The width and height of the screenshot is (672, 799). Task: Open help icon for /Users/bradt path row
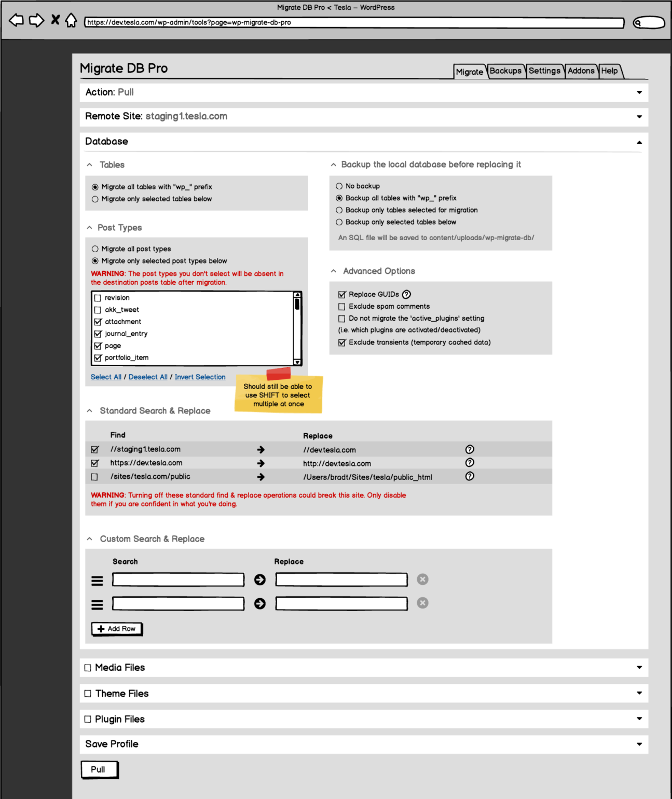470,476
